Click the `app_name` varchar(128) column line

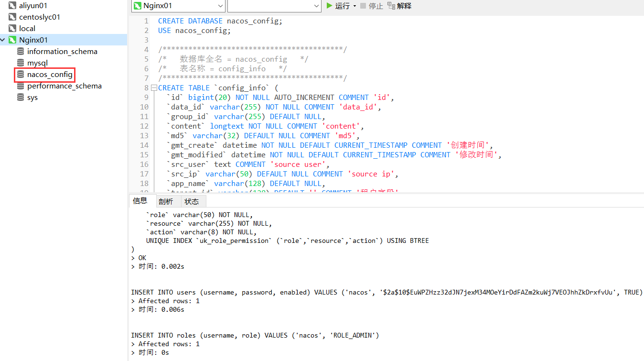click(x=246, y=184)
